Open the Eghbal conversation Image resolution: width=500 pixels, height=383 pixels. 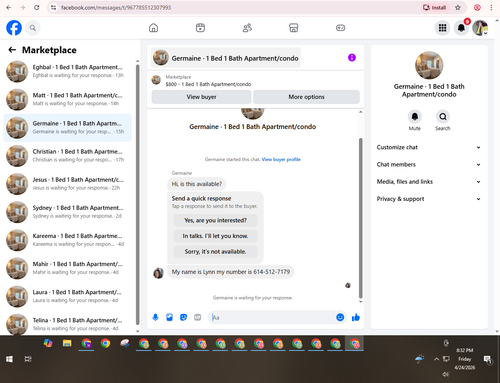tap(67, 71)
